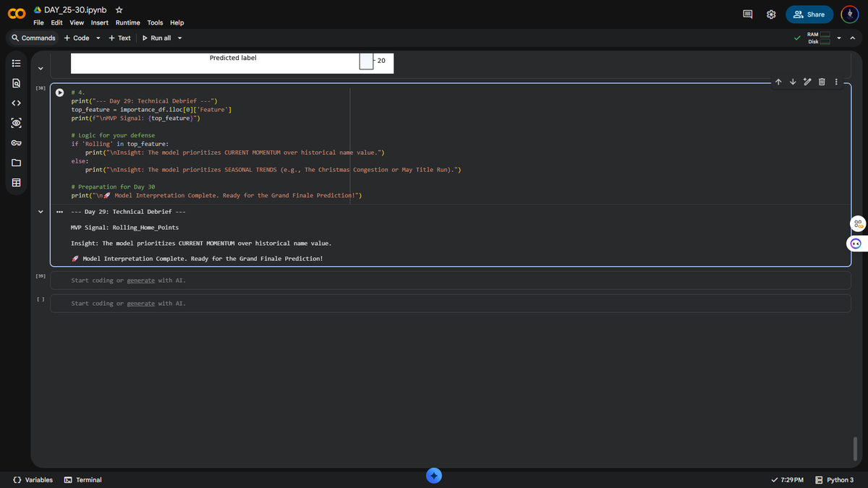
Task: Open the Terminal panel
Action: point(83,479)
